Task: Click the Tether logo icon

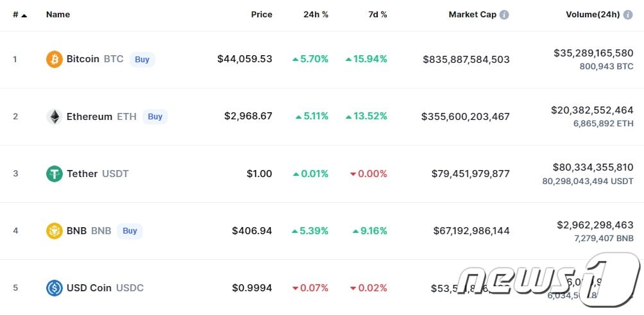Action: [x=55, y=174]
